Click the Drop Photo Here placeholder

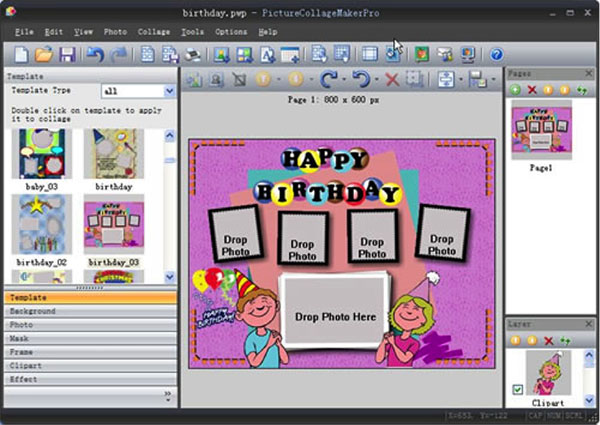click(335, 316)
